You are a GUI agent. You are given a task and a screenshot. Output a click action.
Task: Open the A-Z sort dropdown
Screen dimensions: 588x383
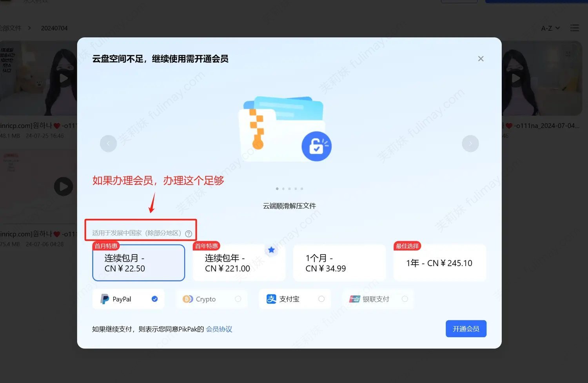[x=550, y=28]
